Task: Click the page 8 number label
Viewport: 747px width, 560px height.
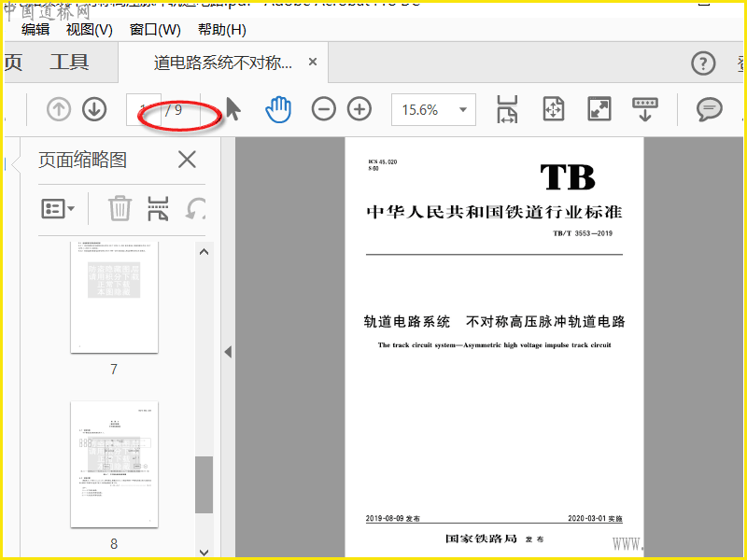Action: click(114, 544)
